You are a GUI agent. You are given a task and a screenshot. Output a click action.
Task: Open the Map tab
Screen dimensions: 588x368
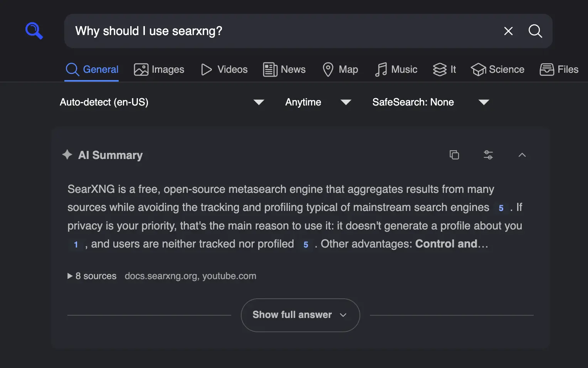(340, 70)
